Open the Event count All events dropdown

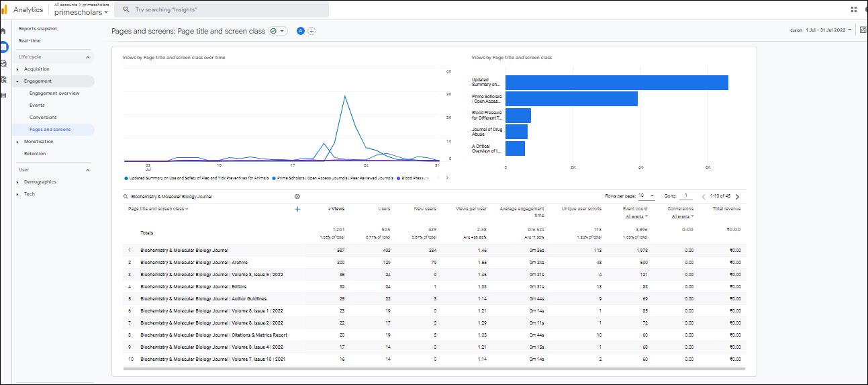pos(636,216)
